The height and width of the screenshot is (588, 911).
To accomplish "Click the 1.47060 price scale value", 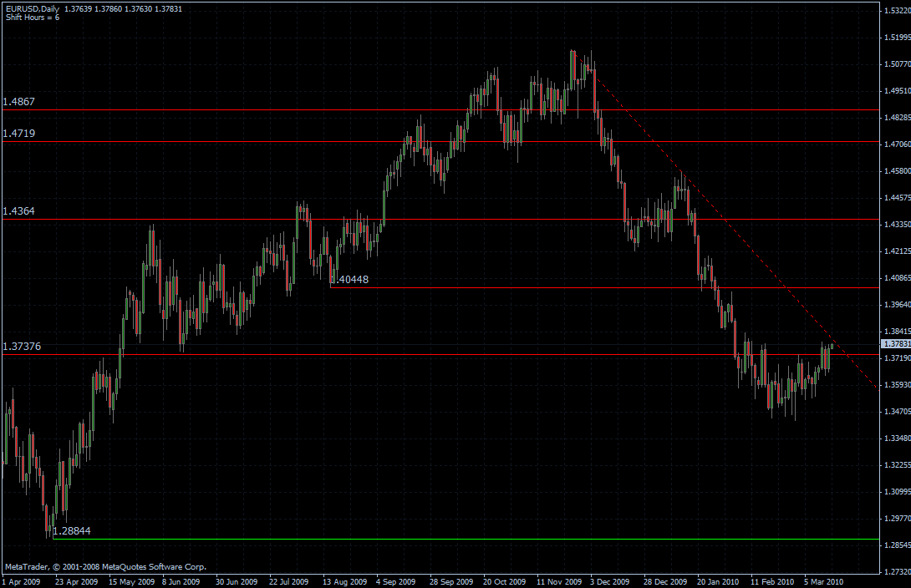I will point(898,144).
